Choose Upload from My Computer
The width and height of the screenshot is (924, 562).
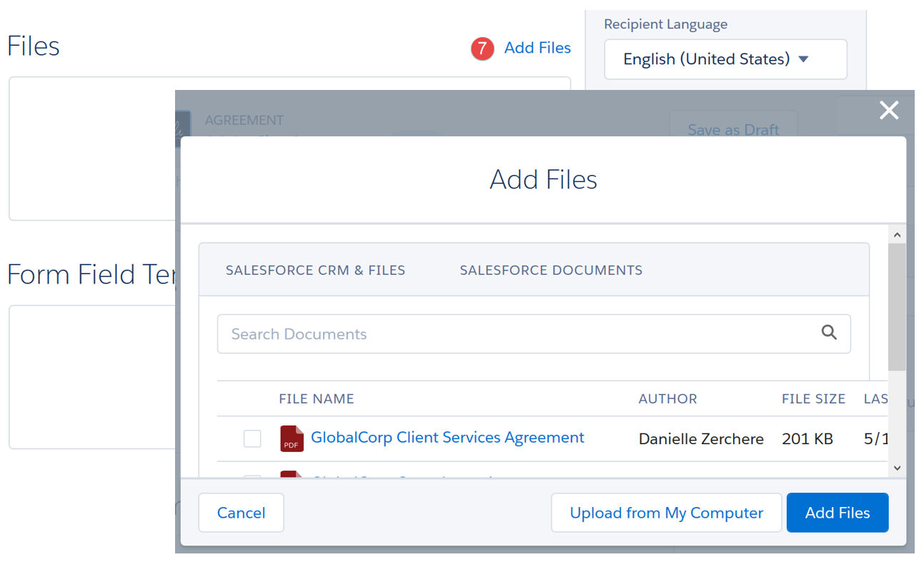666,513
